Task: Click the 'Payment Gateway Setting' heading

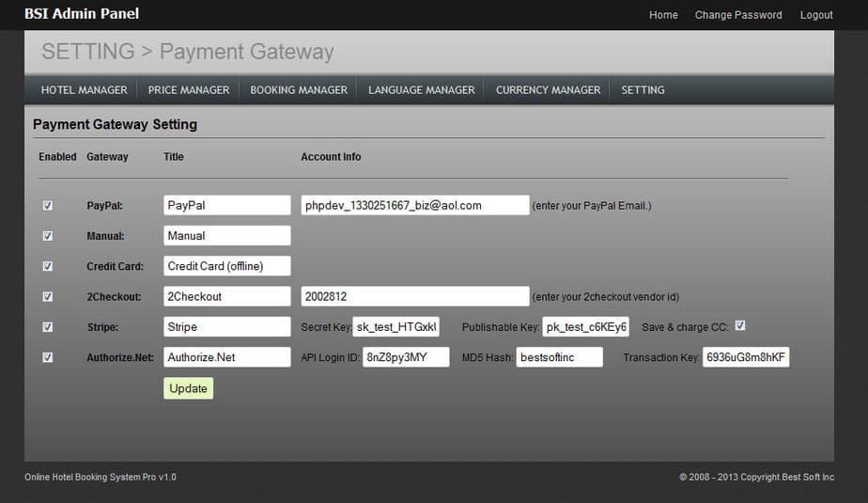Action: pos(115,124)
